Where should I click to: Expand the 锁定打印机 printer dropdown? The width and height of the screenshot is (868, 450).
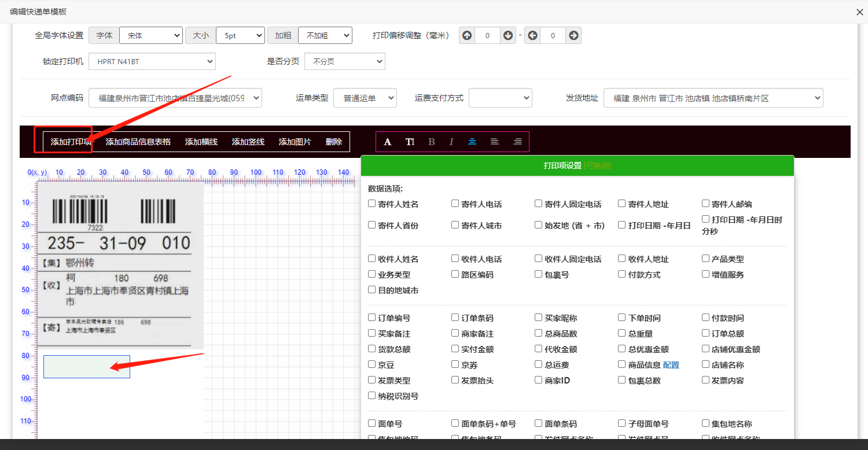point(152,61)
